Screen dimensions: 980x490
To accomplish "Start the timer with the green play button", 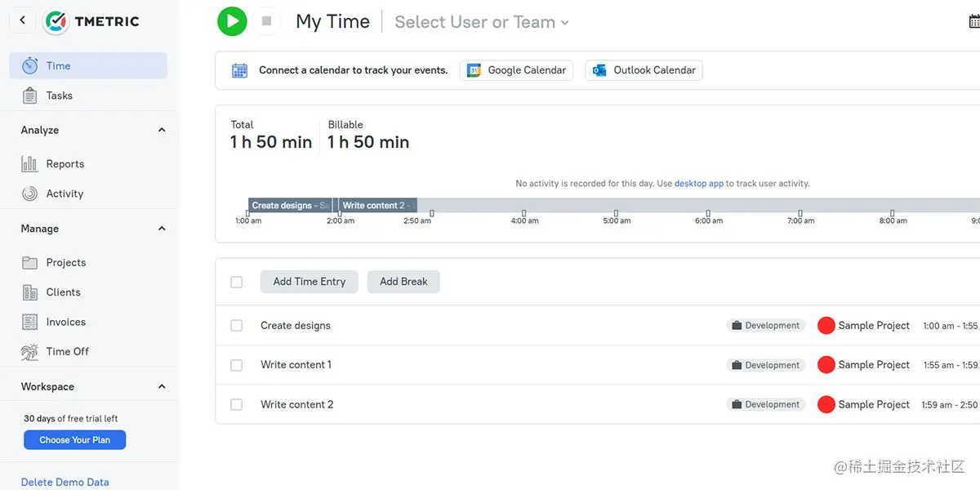I will point(232,21).
